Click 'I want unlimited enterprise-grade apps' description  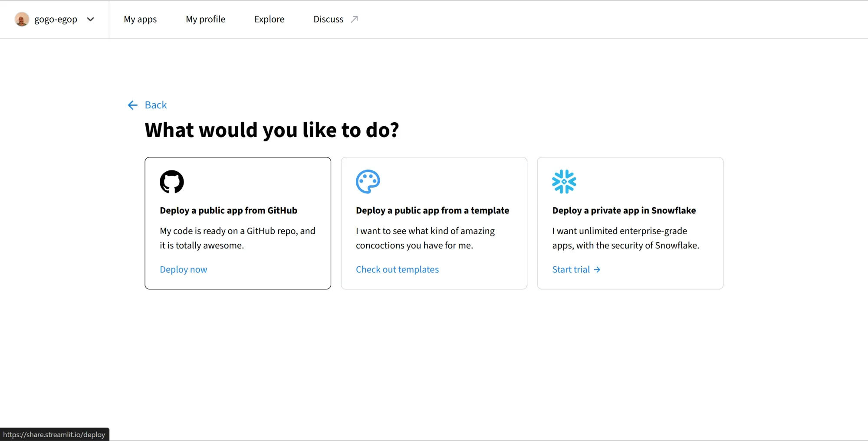click(626, 238)
